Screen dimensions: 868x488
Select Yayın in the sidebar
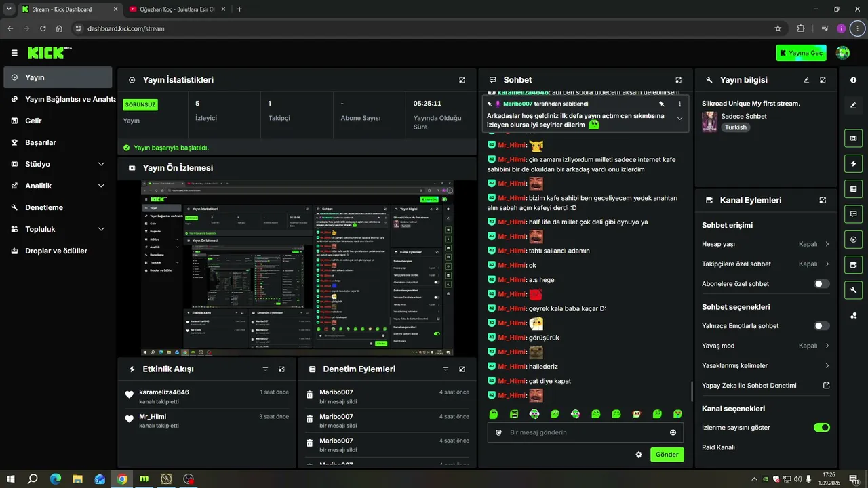click(x=58, y=77)
